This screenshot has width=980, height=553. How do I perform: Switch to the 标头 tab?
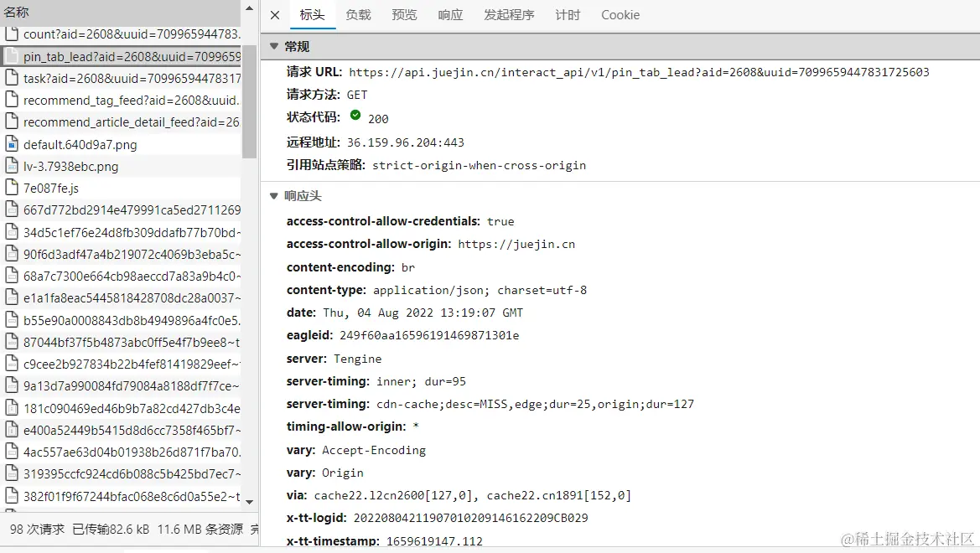point(313,15)
